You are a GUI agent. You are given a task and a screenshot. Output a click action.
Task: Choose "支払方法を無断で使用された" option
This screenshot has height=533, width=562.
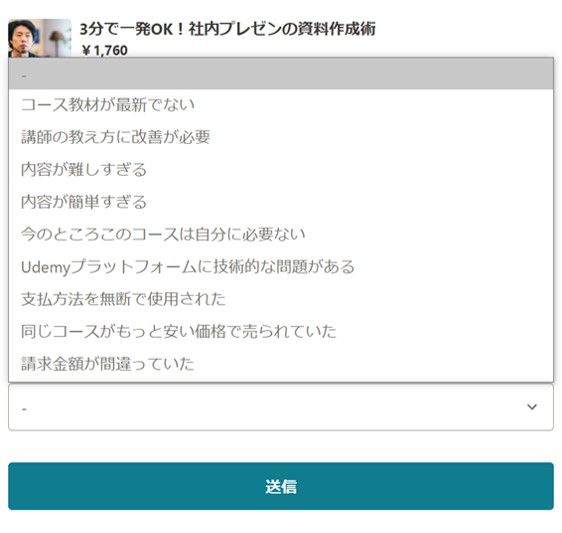point(281,299)
